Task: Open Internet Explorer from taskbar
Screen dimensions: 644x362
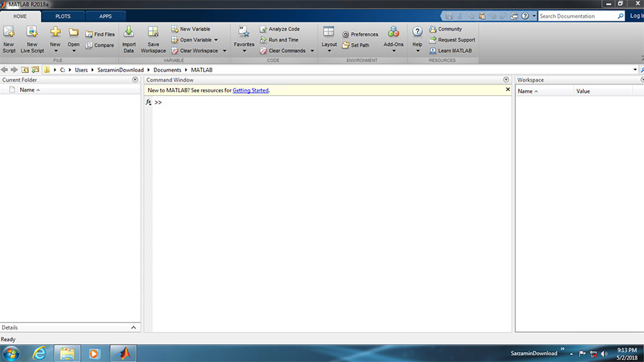Action: coord(39,353)
